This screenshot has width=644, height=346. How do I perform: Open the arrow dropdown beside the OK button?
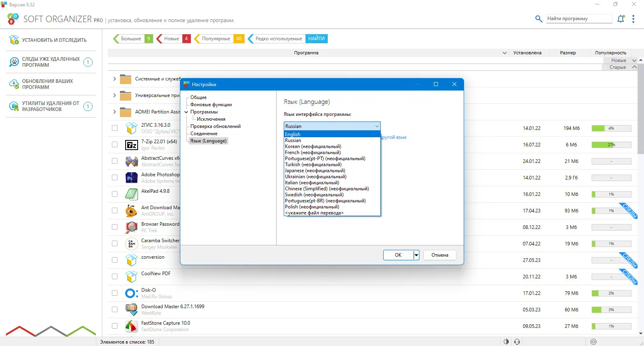point(416,255)
